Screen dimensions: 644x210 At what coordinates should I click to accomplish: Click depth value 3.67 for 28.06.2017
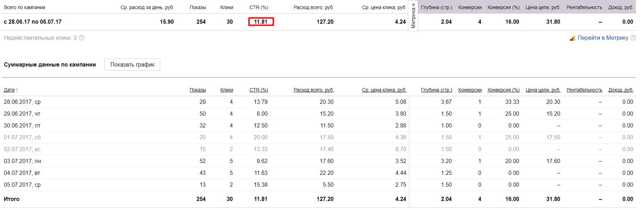click(446, 102)
